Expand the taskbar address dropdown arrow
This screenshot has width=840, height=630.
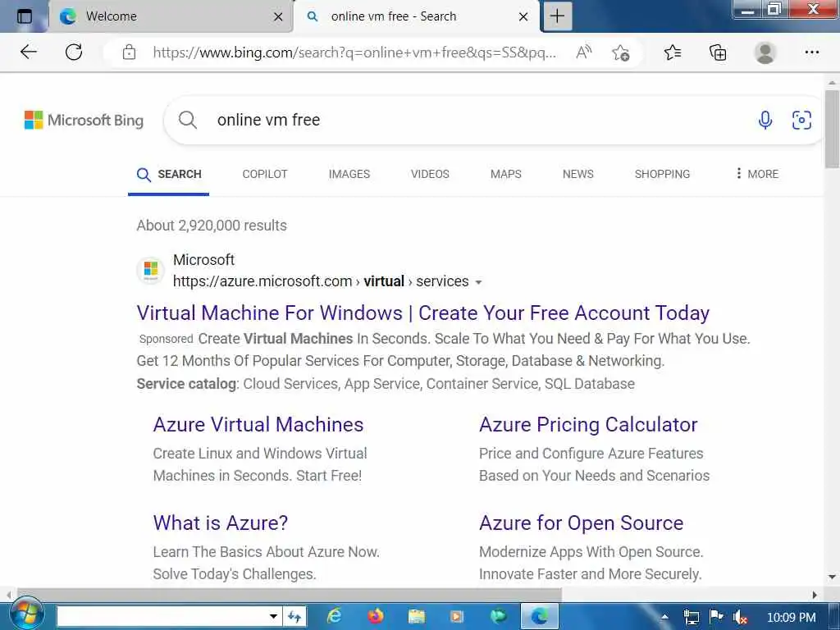[273, 617]
